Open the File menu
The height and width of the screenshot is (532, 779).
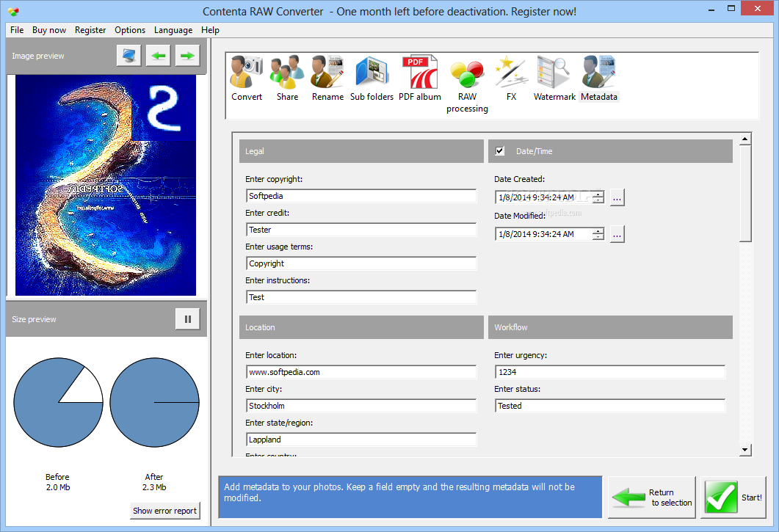coord(17,30)
